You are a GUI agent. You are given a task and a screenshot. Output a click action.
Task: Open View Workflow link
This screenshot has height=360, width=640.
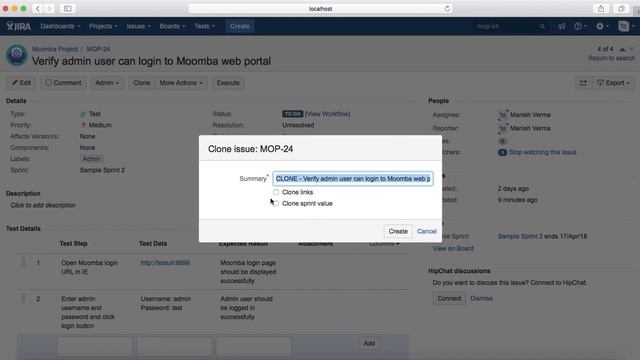327,114
